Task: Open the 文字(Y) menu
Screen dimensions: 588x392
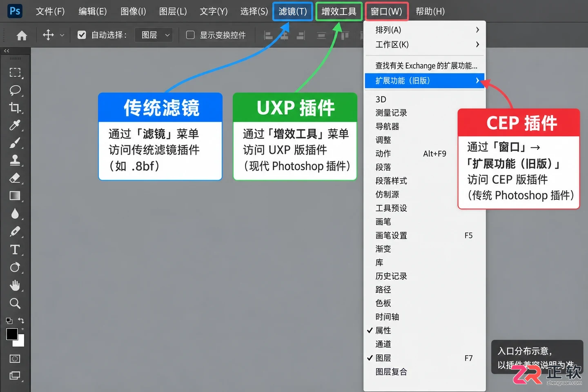Action: 214,11
